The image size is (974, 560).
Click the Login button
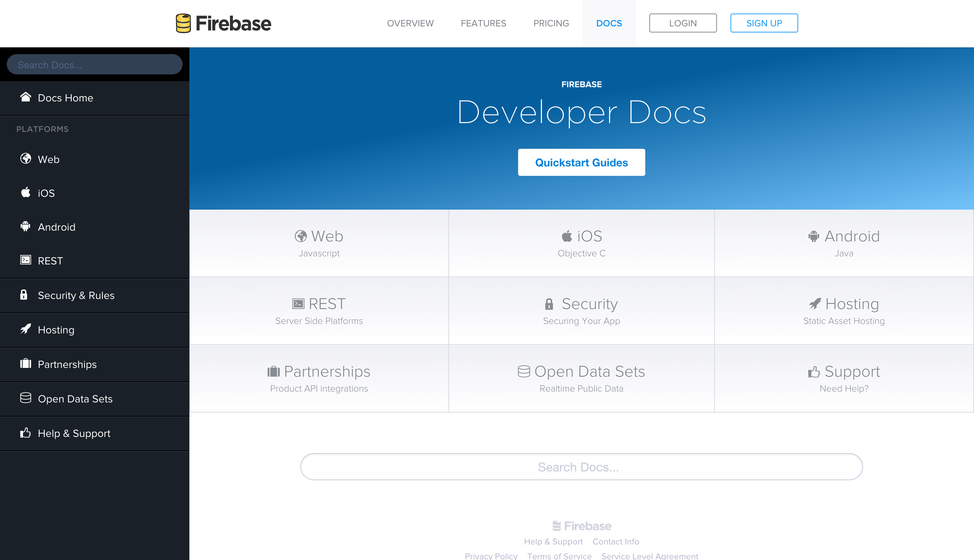[x=683, y=23]
